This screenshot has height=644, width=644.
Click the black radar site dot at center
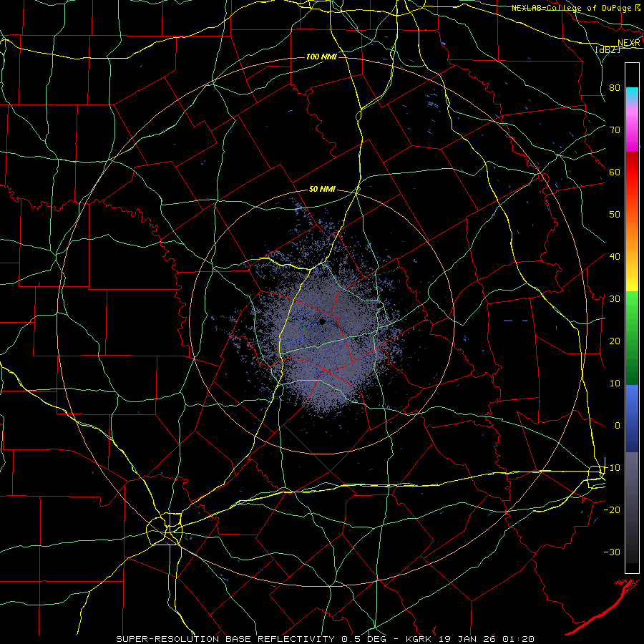[x=322, y=321]
